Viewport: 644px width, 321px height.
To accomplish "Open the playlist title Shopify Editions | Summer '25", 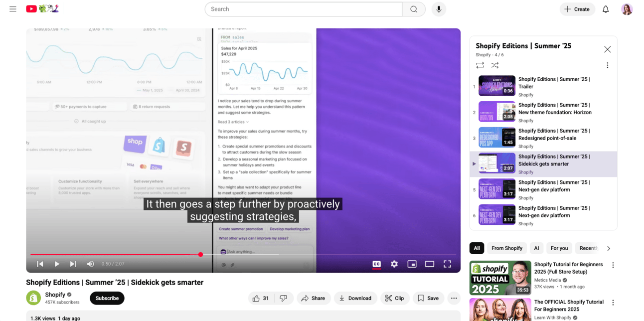I will click(523, 46).
